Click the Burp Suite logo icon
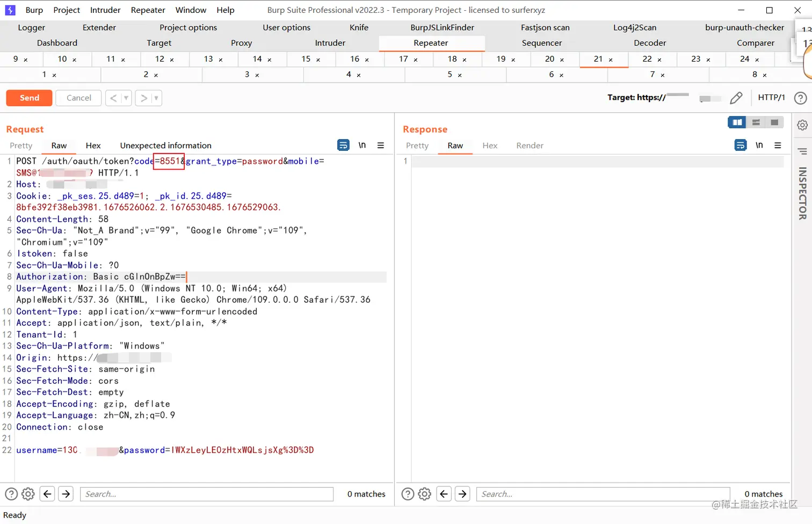Viewport: 812px width, 524px height. (x=10, y=10)
